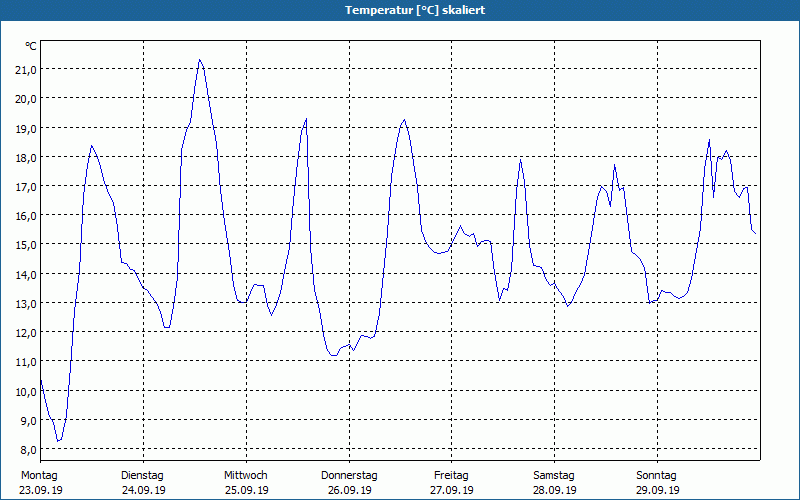Click the 16,0 axis value
Viewport: 800px width, 500px height.
click(26, 216)
